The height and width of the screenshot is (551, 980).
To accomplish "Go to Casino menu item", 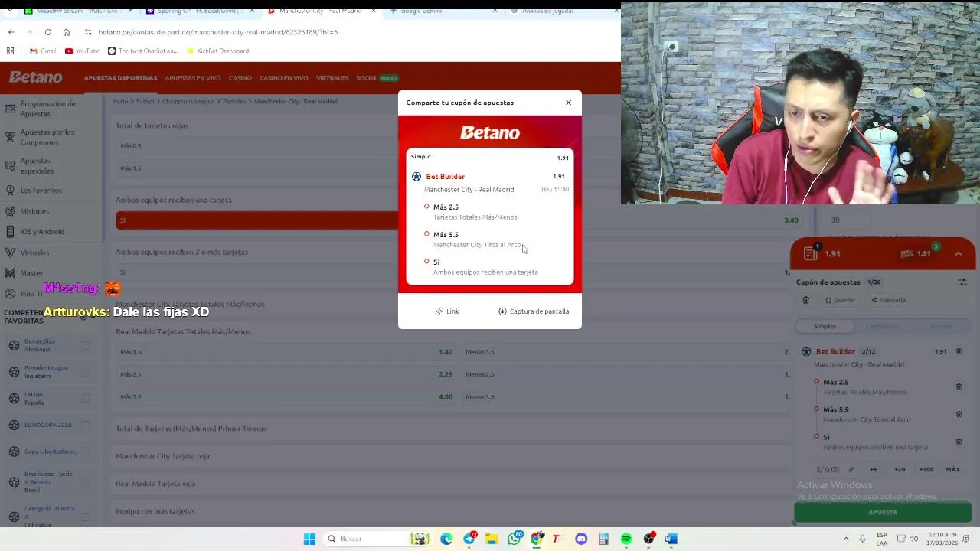I will pyautogui.click(x=240, y=78).
